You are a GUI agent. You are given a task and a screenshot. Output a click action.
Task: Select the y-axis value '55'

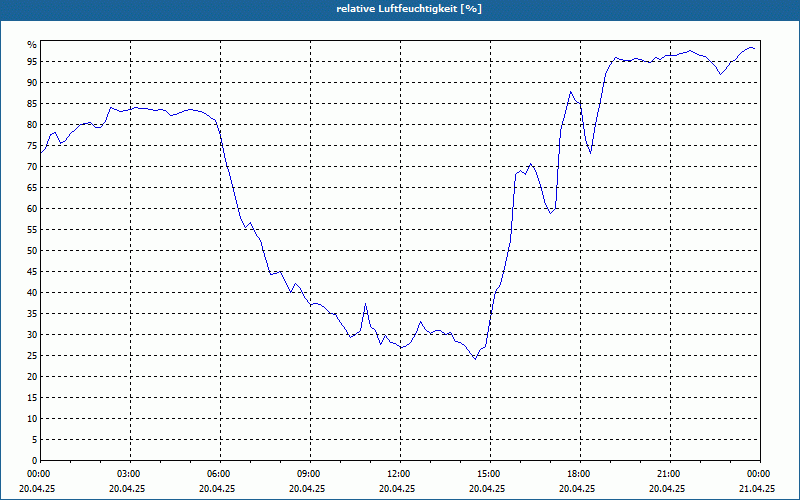[32, 230]
